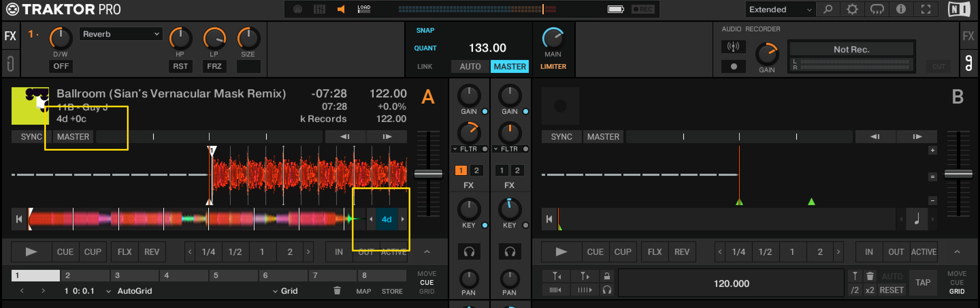Collapse Deck B advanced panel chevron
The width and height of the screenshot is (980, 308).
coord(957,252)
